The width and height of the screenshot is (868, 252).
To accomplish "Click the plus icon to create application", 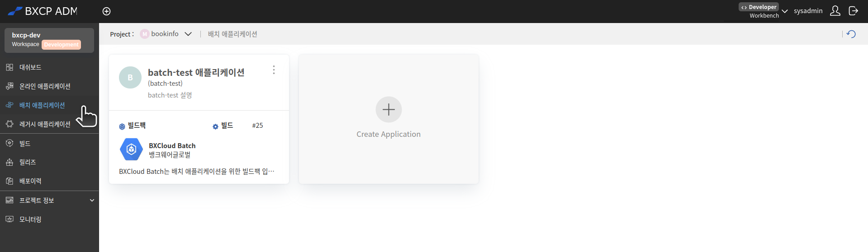I will click(x=389, y=109).
